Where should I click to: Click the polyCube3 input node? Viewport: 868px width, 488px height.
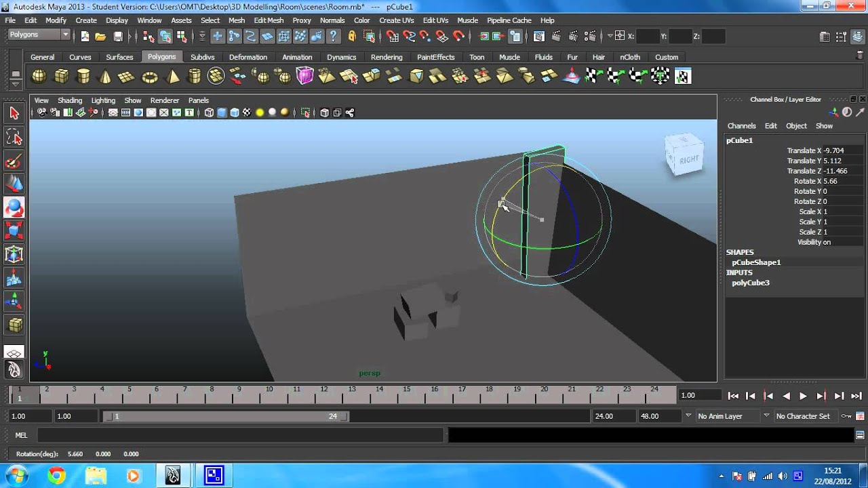coord(751,283)
